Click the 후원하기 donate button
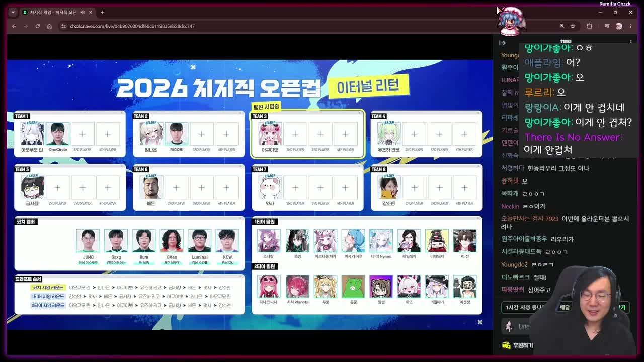Screen dimensions: 644x362 [x=518, y=345]
